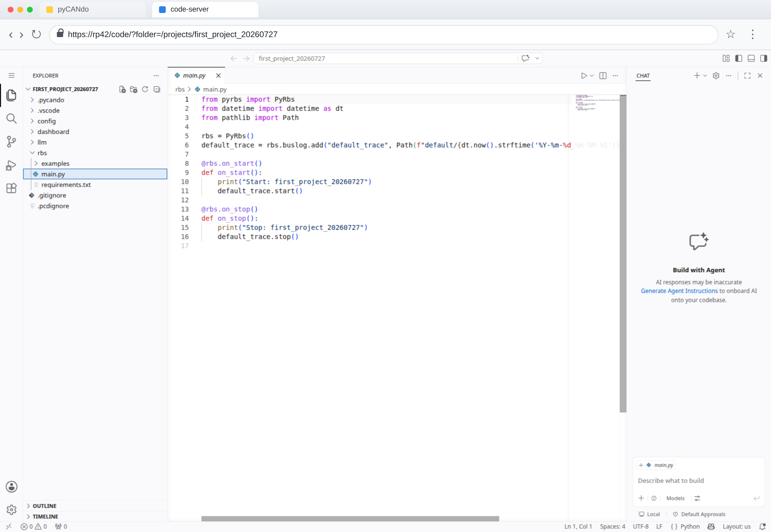Create a new folder in explorer
The height and width of the screenshot is (532, 771).
[134, 89]
